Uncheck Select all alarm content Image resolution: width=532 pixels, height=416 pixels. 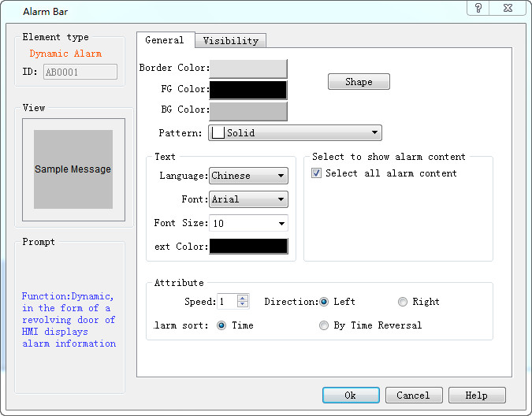click(x=316, y=173)
